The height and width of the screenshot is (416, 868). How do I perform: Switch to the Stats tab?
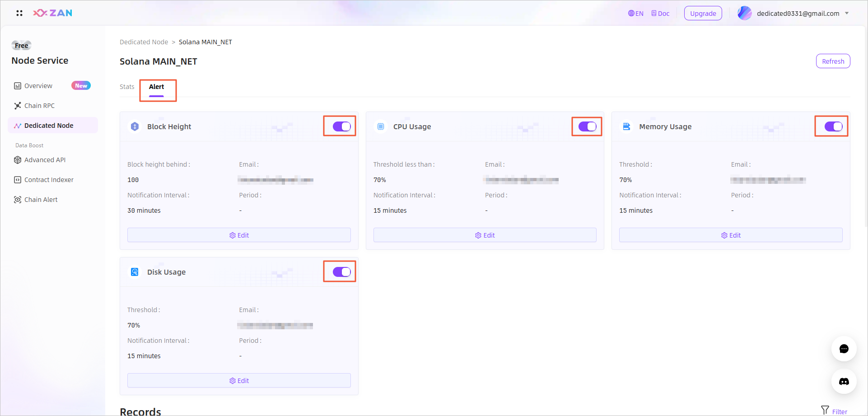click(127, 87)
